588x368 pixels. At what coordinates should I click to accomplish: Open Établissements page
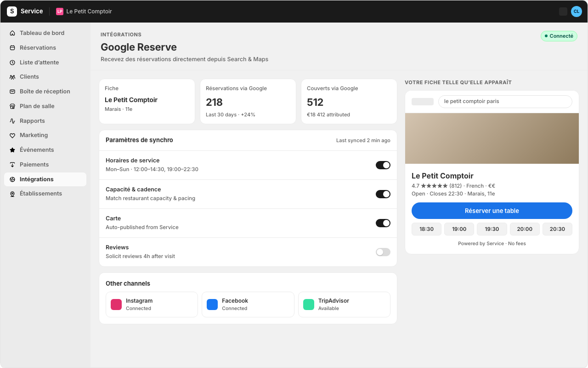tap(45, 194)
